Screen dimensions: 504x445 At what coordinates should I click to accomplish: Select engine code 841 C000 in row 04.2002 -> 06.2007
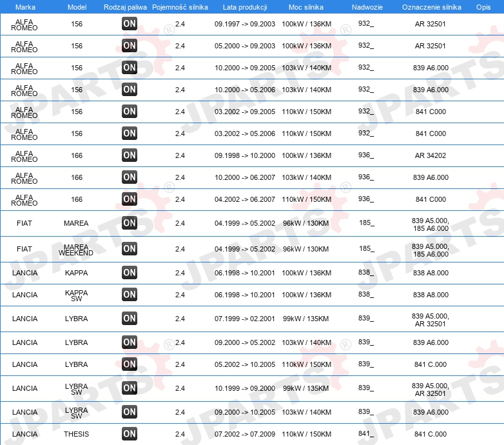pos(431,199)
